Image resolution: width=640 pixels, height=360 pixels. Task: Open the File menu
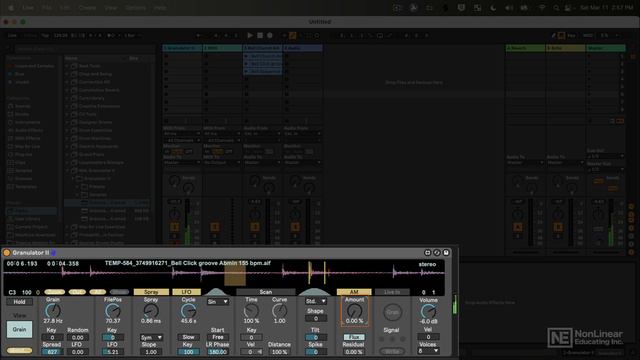click(x=47, y=8)
